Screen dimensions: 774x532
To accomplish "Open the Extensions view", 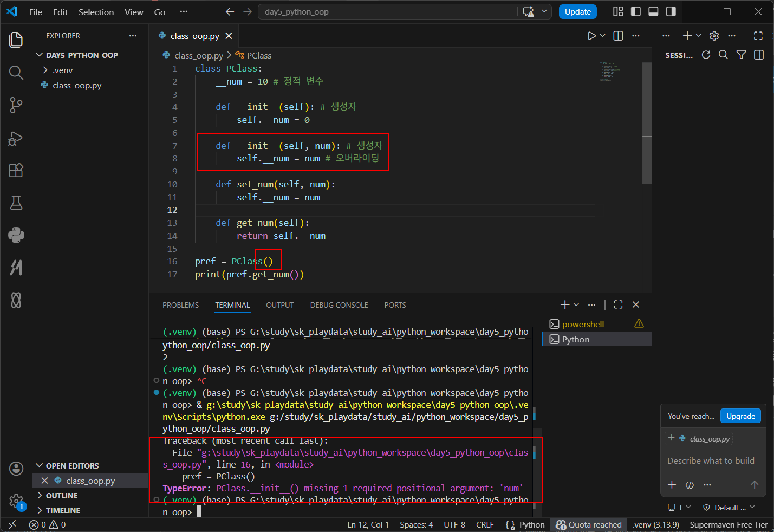I will click(16, 170).
